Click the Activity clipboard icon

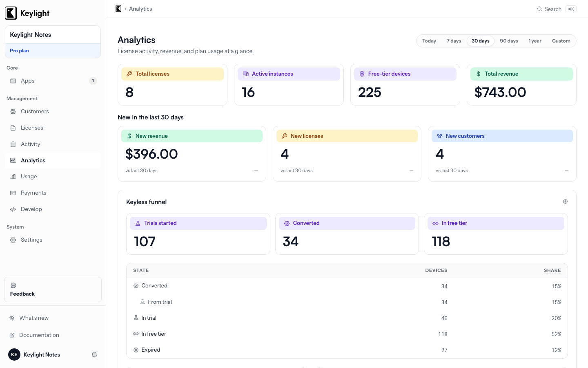tap(13, 144)
